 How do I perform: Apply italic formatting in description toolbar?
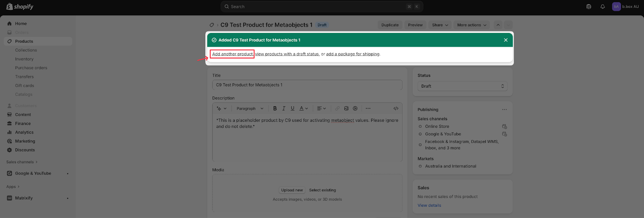coord(284,109)
